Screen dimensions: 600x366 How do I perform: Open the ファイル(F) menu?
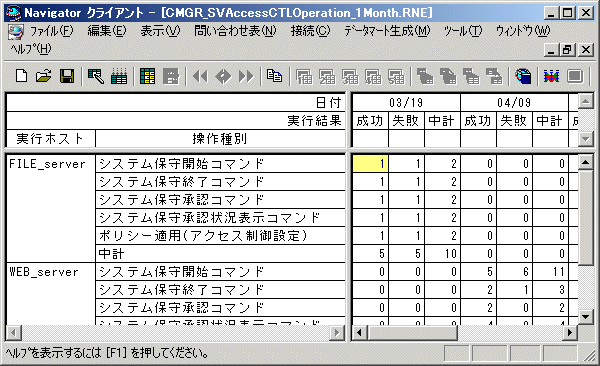click(52, 31)
